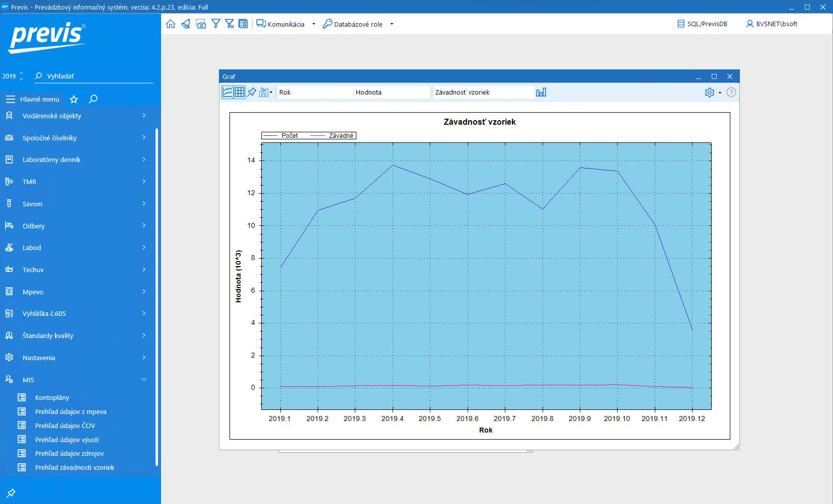The width and height of the screenshot is (833, 504).
Task: Click the bar chart icon in Graf toolbar
Action: [x=541, y=92]
